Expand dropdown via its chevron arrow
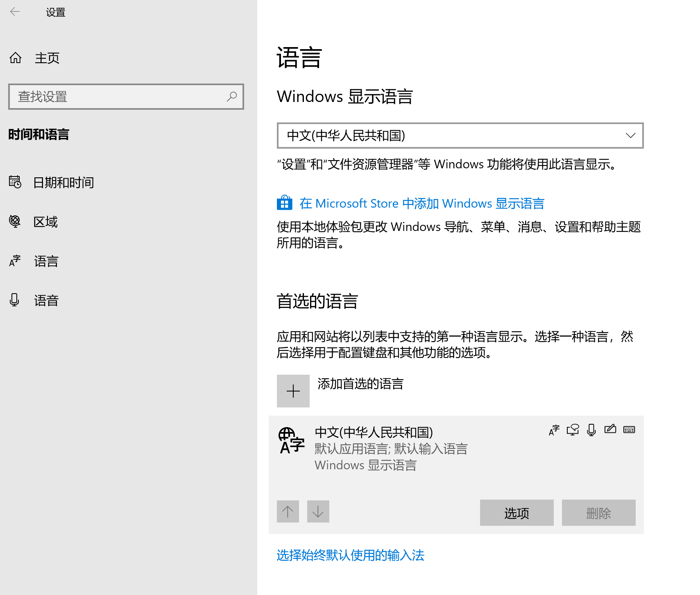 click(x=630, y=136)
